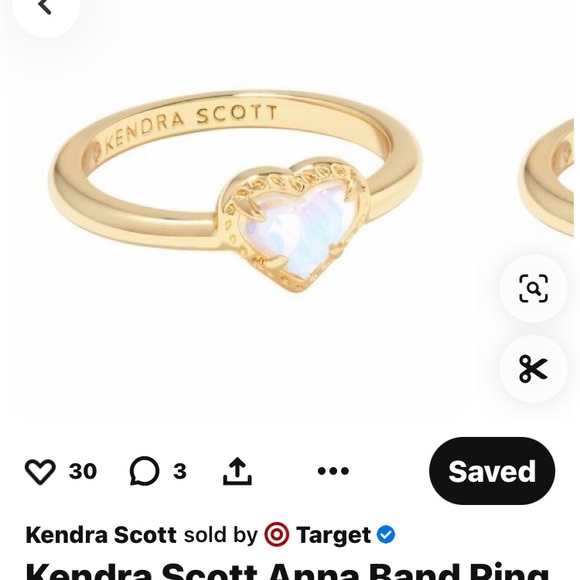Tap the KENDRA SCOTT engraving on band

click(185, 128)
